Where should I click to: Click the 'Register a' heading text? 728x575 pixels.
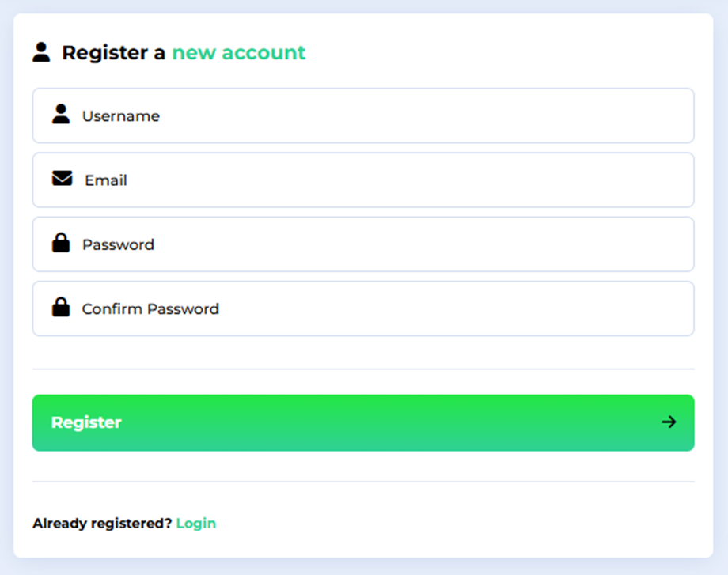coord(113,53)
